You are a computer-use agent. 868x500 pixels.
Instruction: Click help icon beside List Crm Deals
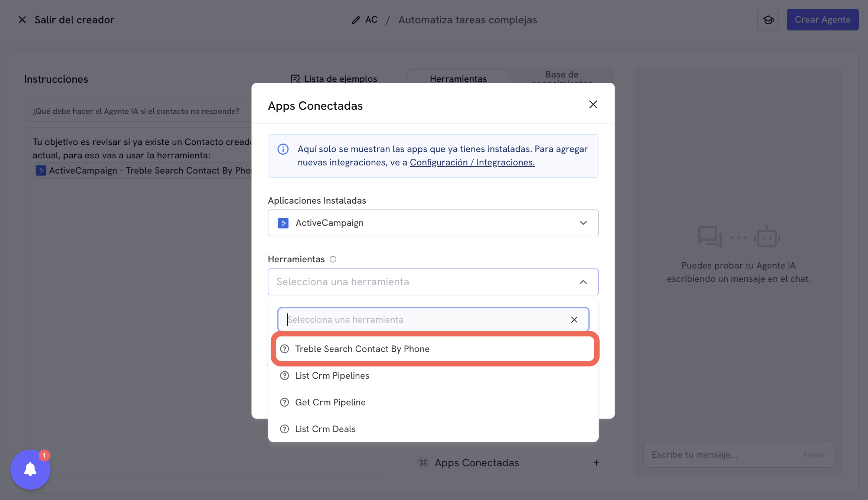(284, 429)
